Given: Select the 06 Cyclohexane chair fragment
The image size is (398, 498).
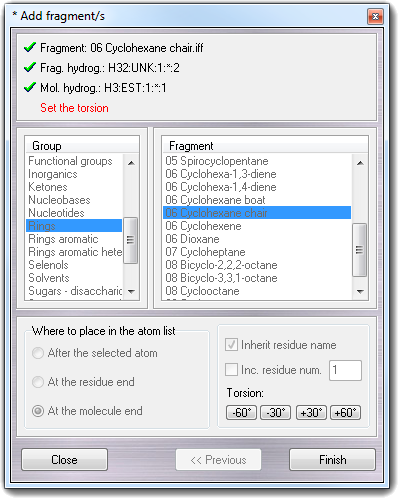Looking at the screenshot, I should (257, 213).
